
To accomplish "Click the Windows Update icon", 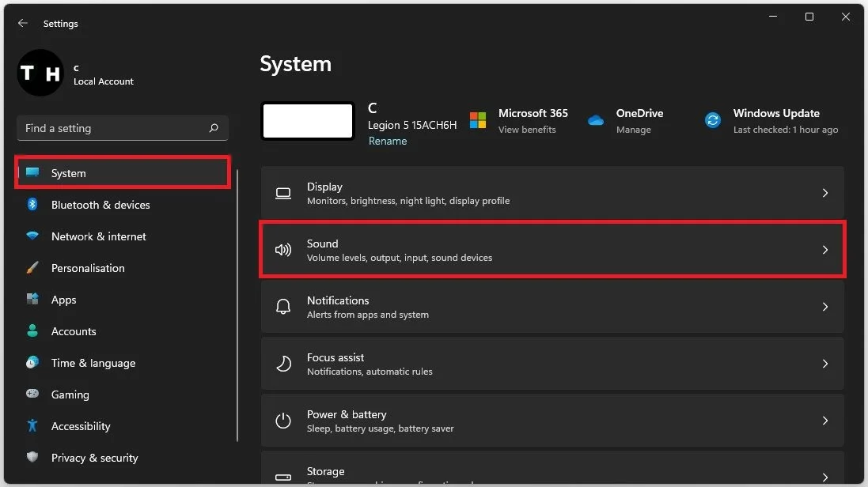I will tap(713, 120).
